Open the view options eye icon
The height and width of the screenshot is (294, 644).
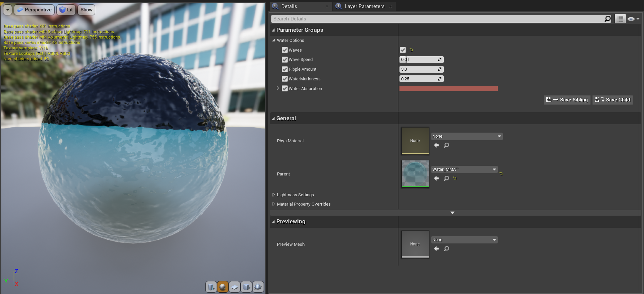633,19
